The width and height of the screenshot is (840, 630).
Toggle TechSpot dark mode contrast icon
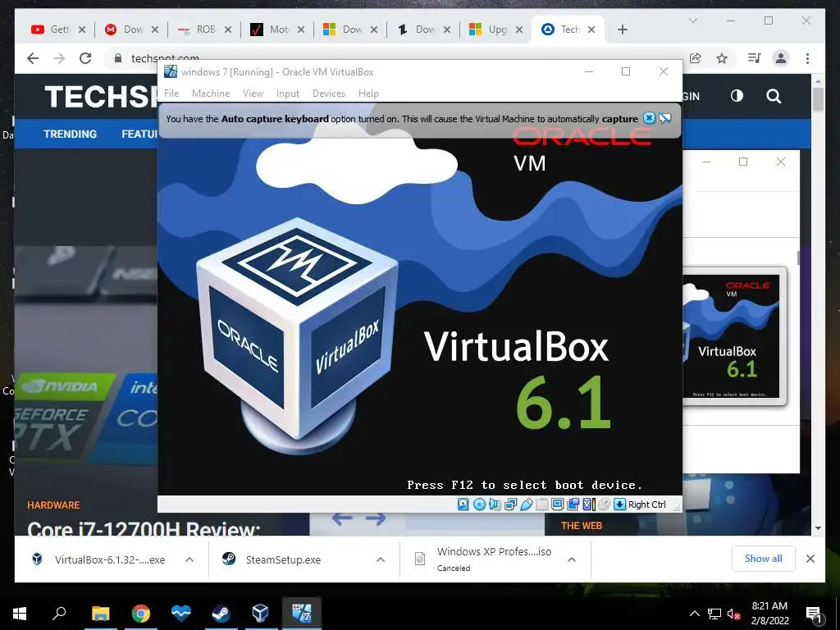coord(737,96)
